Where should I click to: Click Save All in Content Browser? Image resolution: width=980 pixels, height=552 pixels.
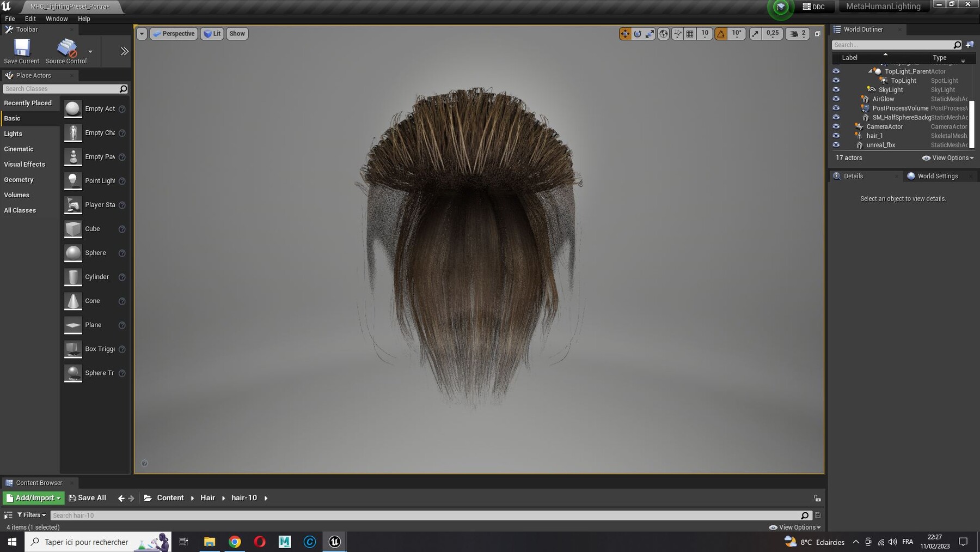point(87,498)
